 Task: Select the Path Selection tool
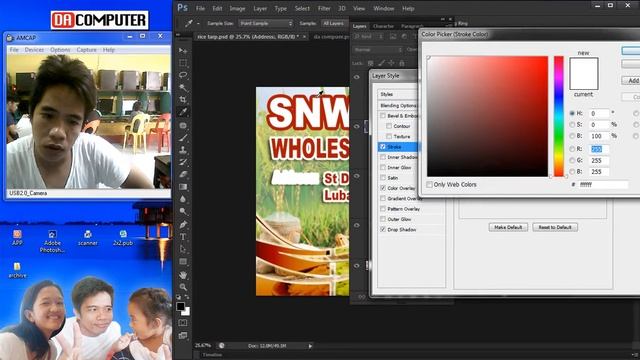tap(183, 249)
